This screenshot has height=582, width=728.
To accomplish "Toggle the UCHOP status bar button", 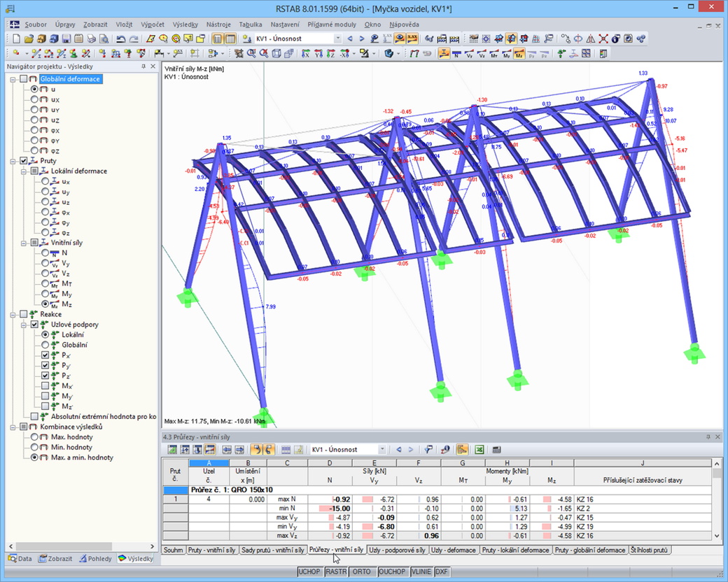I will 309,572.
